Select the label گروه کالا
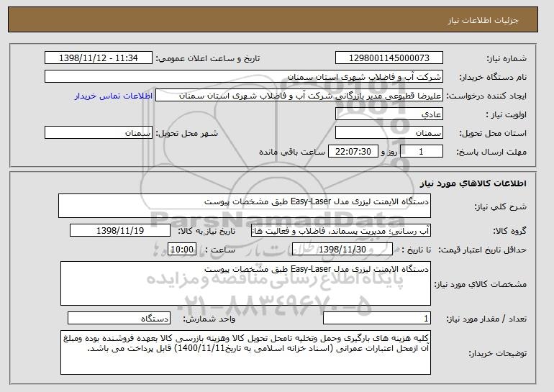 (x=509, y=231)
